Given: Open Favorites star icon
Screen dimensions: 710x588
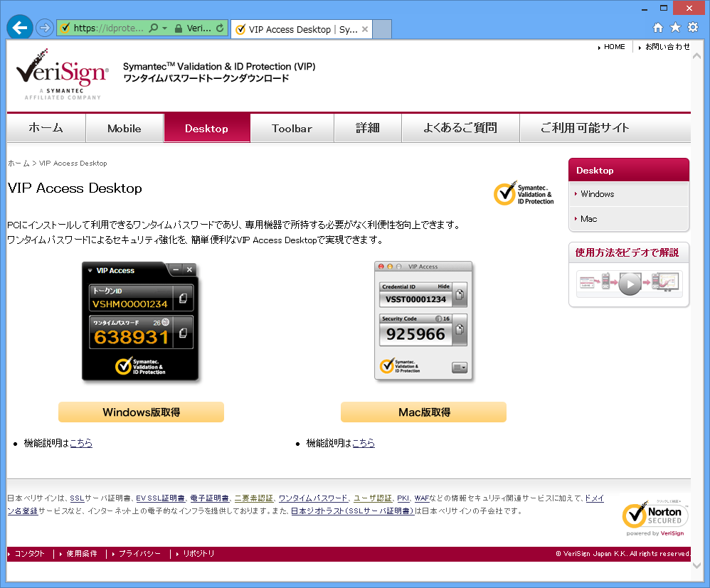Looking at the screenshot, I should (x=675, y=28).
